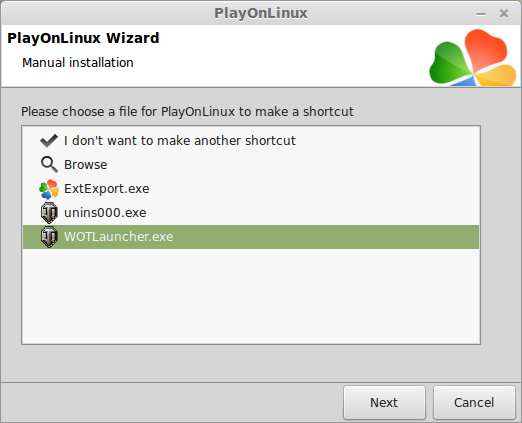Click the tank icon beside WOTLauncher.exe
The width and height of the screenshot is (522, 423).
pyautogui.click(x=49, y=237)
